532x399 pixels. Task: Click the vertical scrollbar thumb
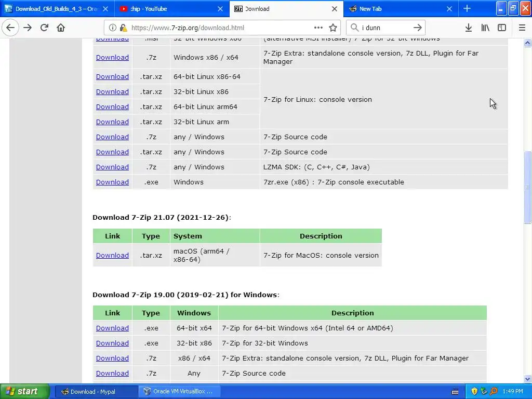pos(527,187)
